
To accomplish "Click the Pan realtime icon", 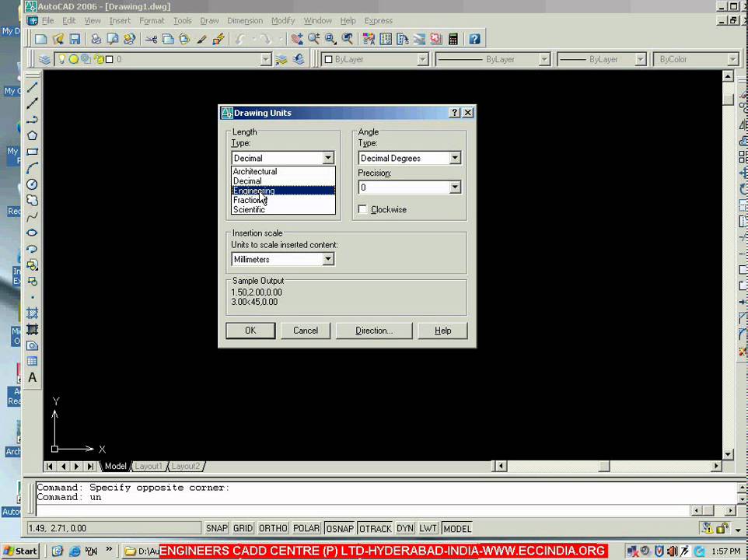I will [297, 39].
